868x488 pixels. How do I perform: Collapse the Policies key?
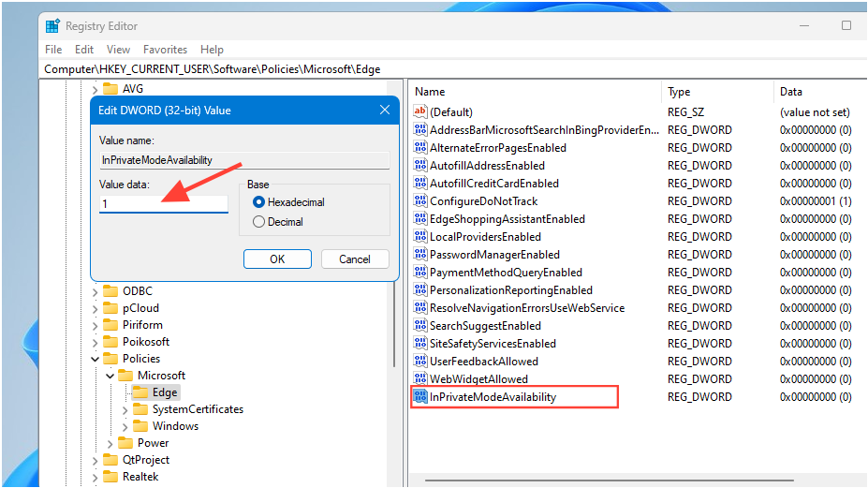tap(95, 359)
